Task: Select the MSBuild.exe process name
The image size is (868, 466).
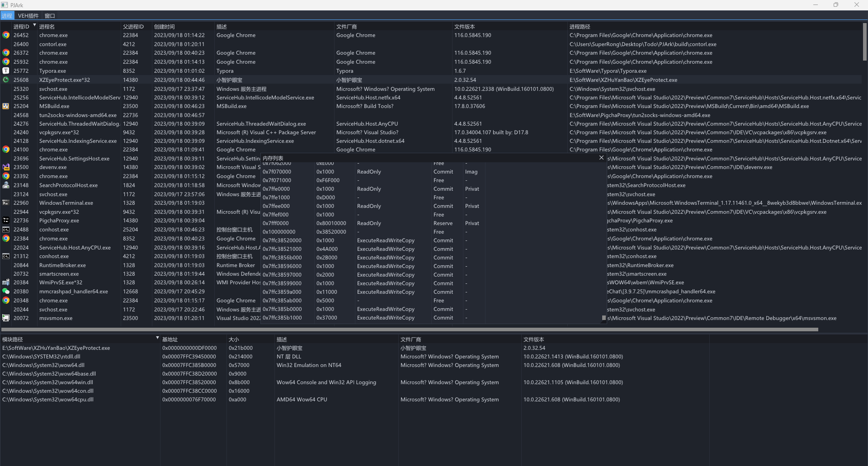Action: 54,106
